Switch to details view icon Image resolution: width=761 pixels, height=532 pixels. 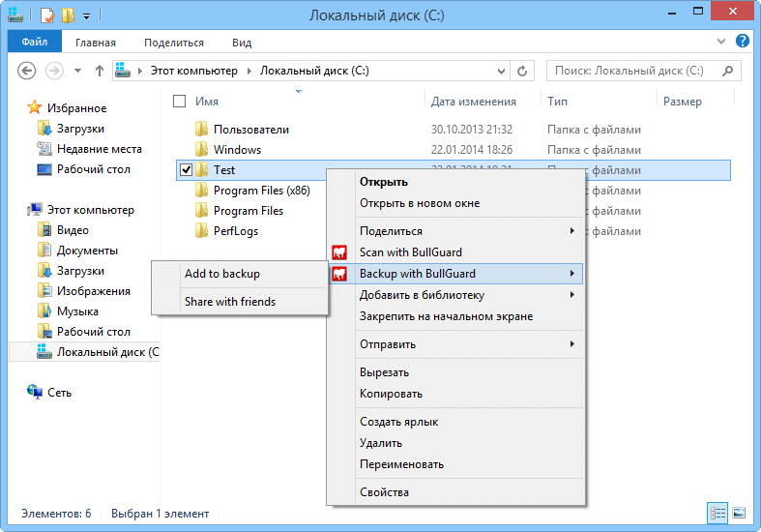click(x=717, y=513)
